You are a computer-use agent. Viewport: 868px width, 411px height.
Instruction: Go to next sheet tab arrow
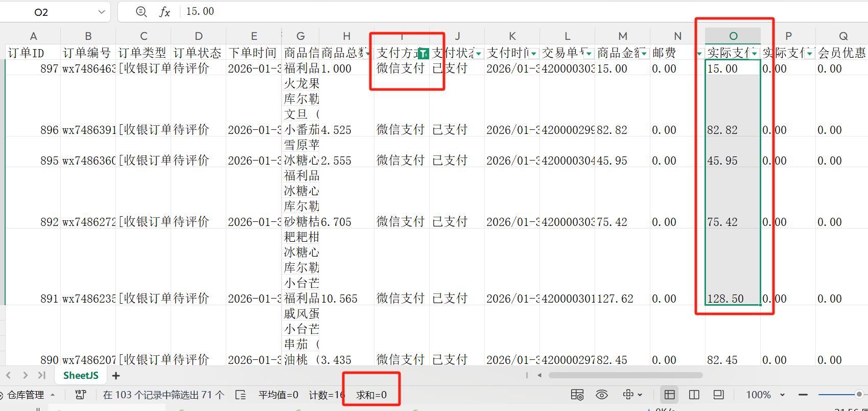(x=25, y=375)
